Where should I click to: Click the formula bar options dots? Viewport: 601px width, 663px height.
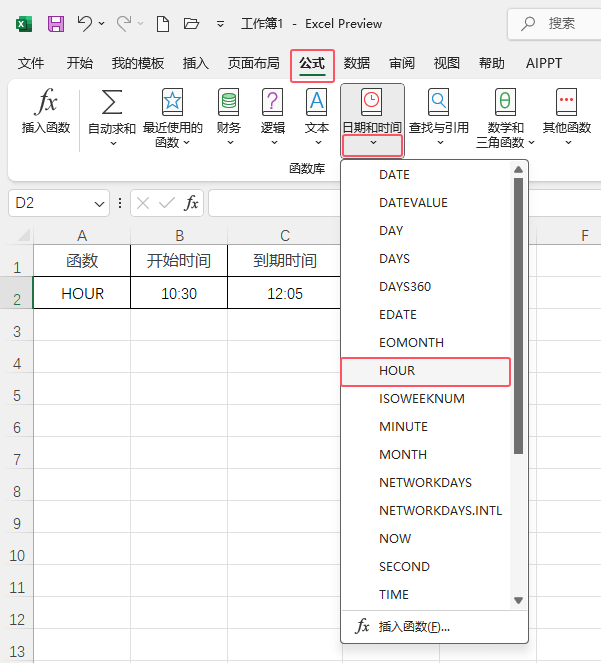pyautogui.click(x=120, y=203)
